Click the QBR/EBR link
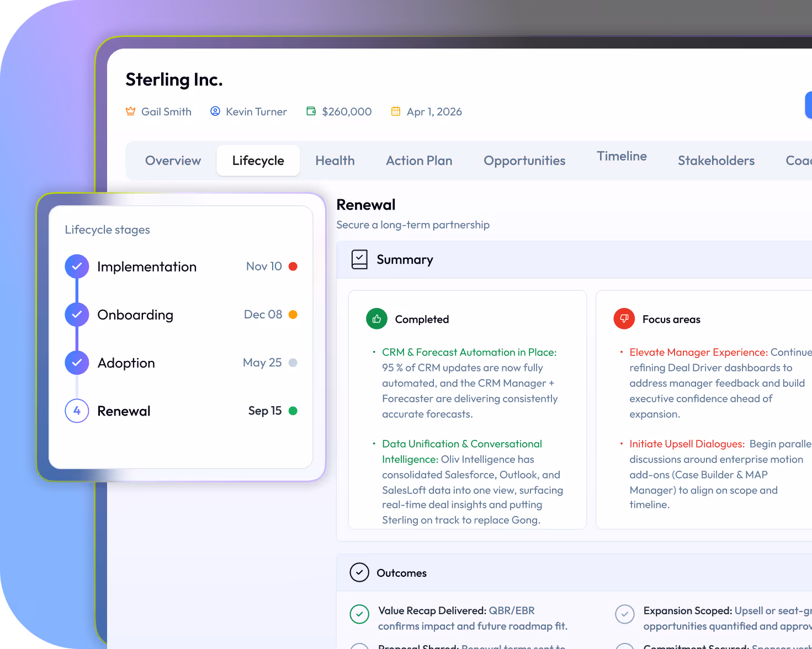Screen dimensions: 812x649 (512, 610)
